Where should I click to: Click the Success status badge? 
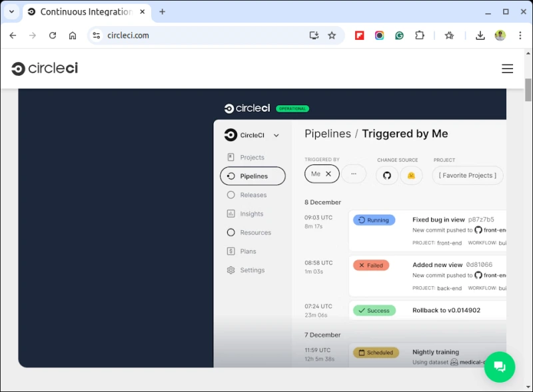click(374, 311)
